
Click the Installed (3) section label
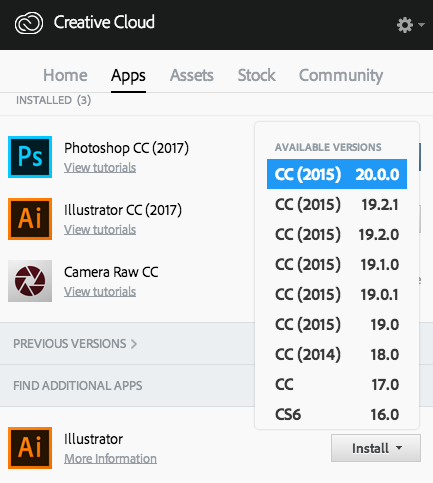(x=54, y=100)
